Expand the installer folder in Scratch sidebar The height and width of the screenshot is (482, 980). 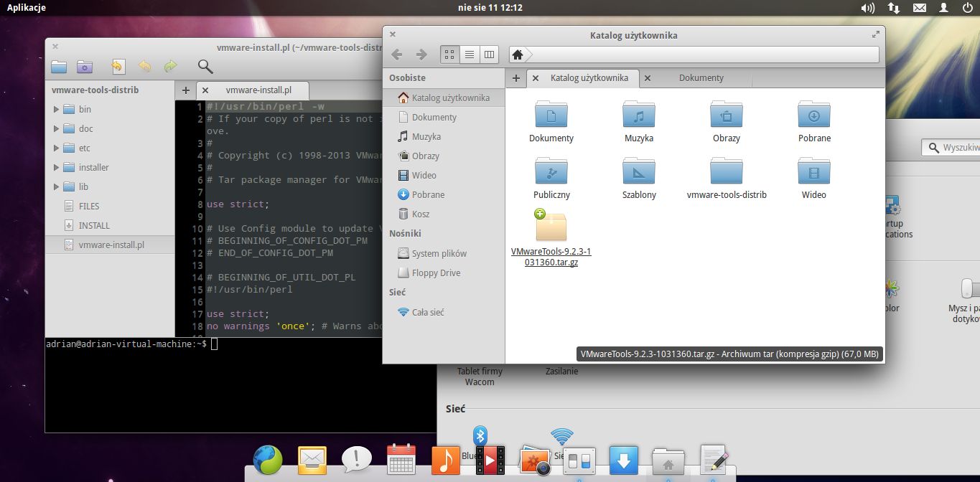(x=57, y=168)
